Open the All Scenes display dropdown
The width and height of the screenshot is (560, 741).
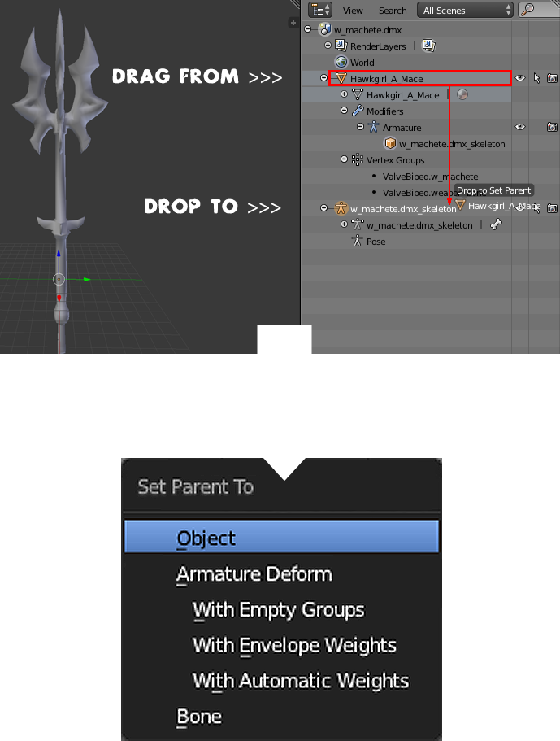tap(465, 10)
